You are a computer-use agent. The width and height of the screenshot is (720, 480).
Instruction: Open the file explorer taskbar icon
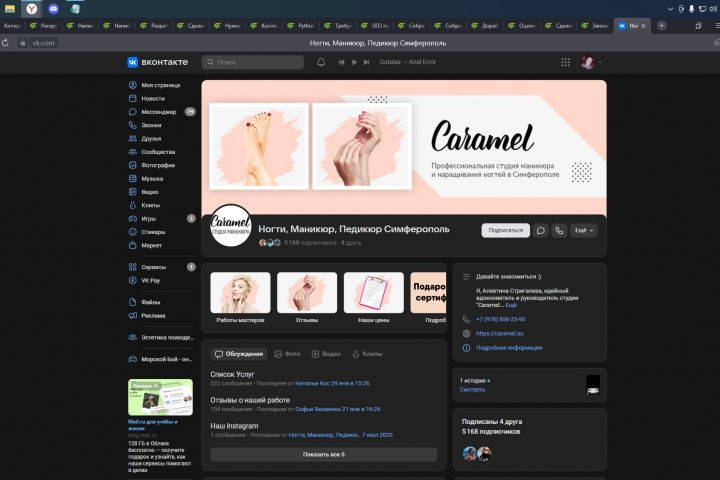10,9
